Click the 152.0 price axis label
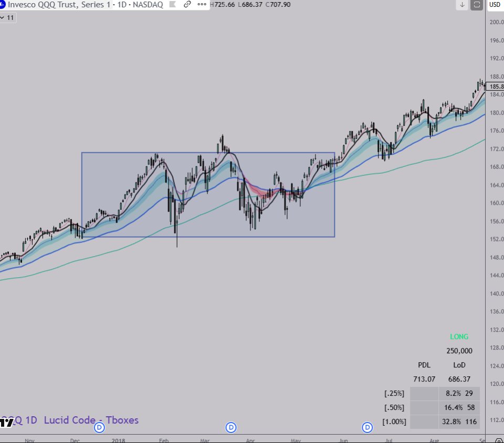This screenshot has height=443, width=504. click(496, 239)
